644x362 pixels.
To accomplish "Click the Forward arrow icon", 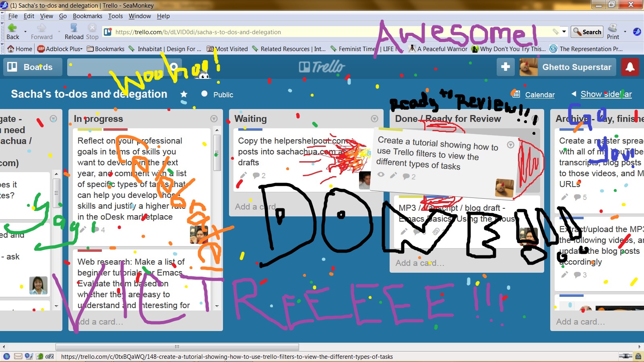I will [41, 28].
